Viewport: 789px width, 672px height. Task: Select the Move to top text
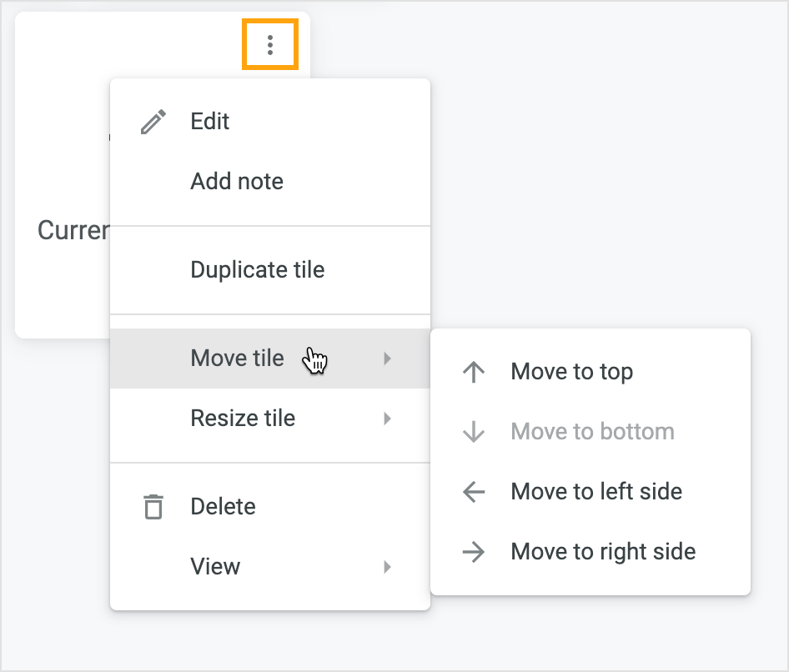point(571,372)
